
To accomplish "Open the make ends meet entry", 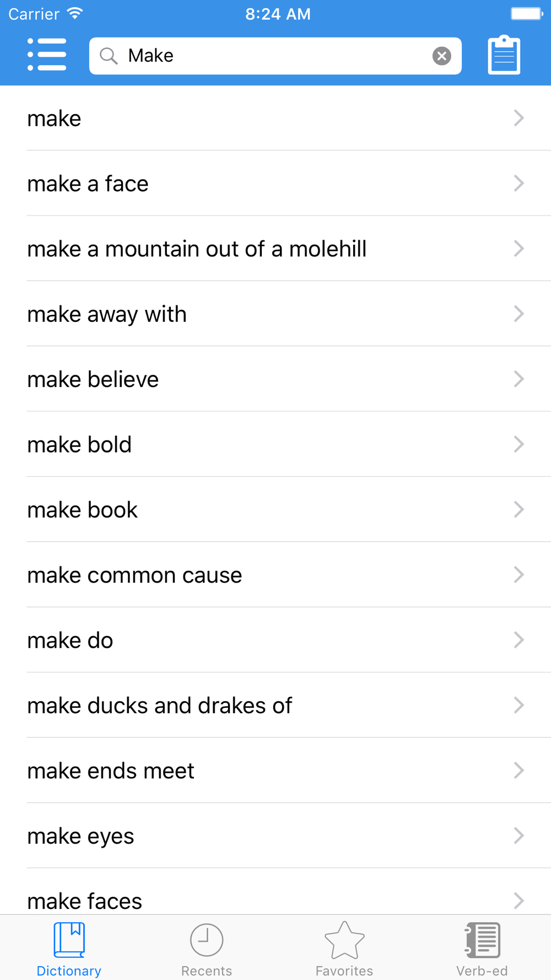I will [x=275, y=771].
